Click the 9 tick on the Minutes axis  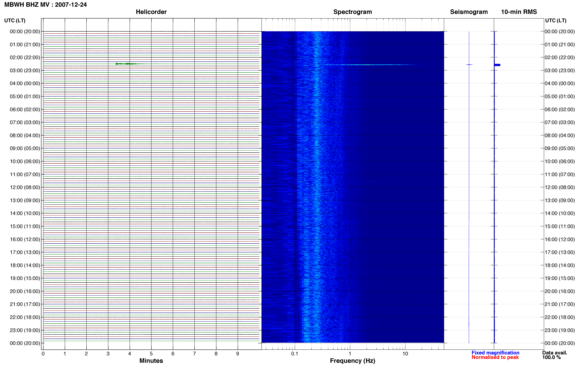(238, 354)
